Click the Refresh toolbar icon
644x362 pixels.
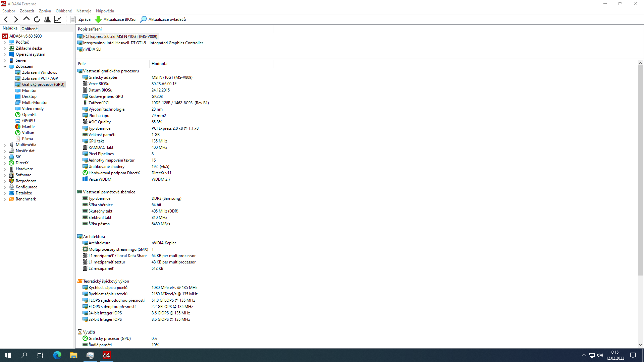tap(37, 19)
